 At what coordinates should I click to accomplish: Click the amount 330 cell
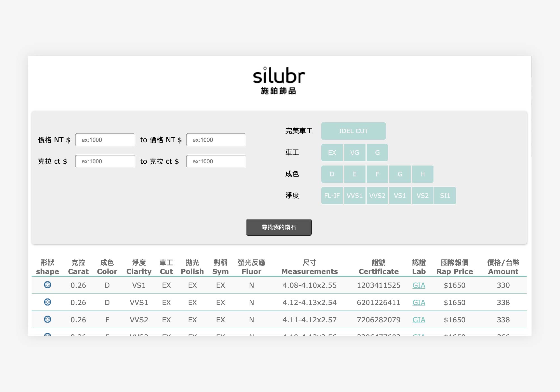click(x=503, y=285)
